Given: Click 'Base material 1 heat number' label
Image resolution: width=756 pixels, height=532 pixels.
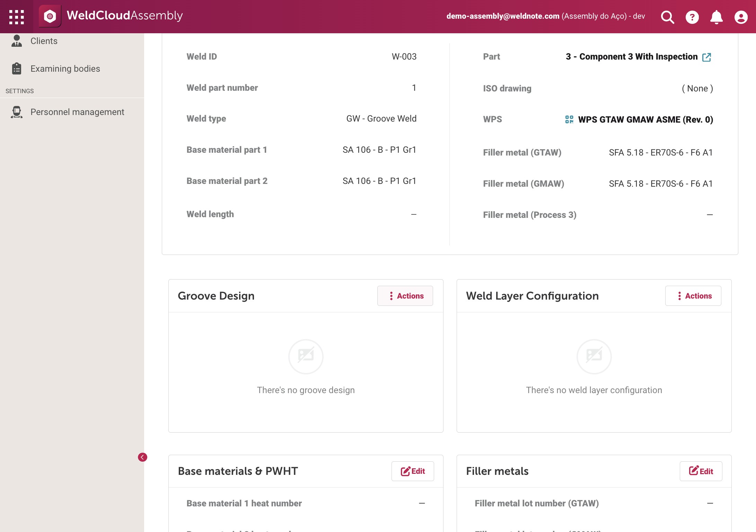Looking at the screenshot, I should coord(244,503).
